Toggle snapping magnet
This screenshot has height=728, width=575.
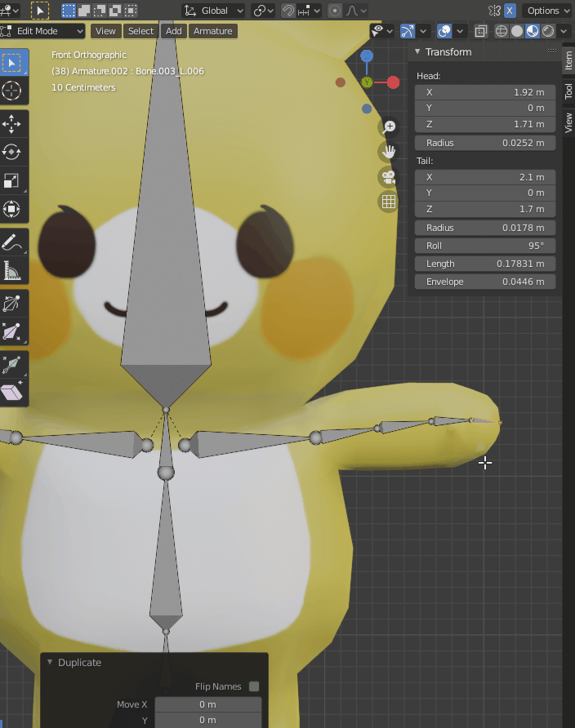click(288, 11)
